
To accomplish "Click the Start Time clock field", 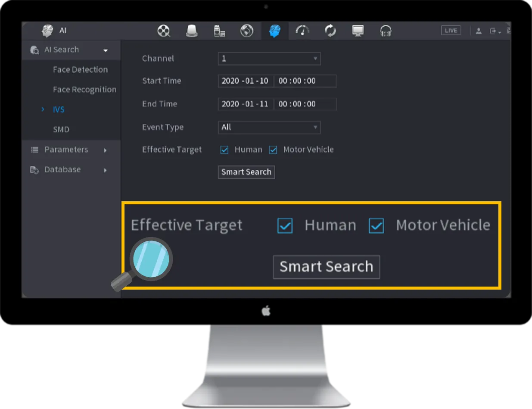I will point(305,81).
